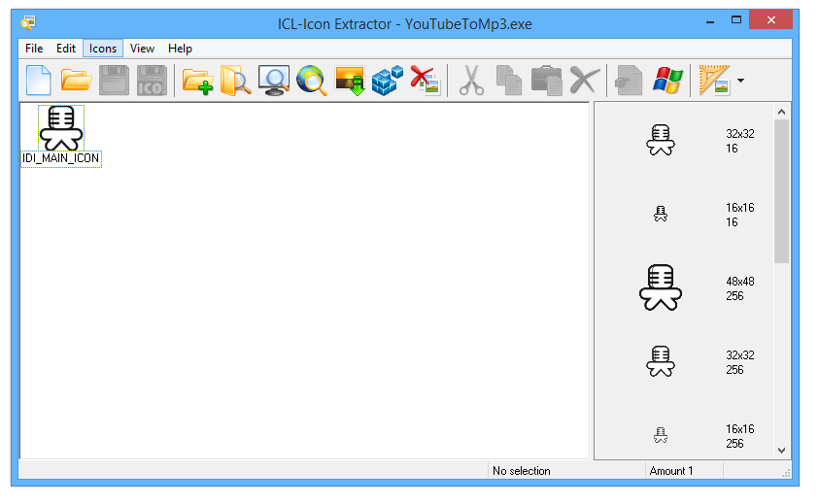The height and width of the screenshot is (504, 819).
Task: Click the Paste briefcase icon
Action: point(546,81)
